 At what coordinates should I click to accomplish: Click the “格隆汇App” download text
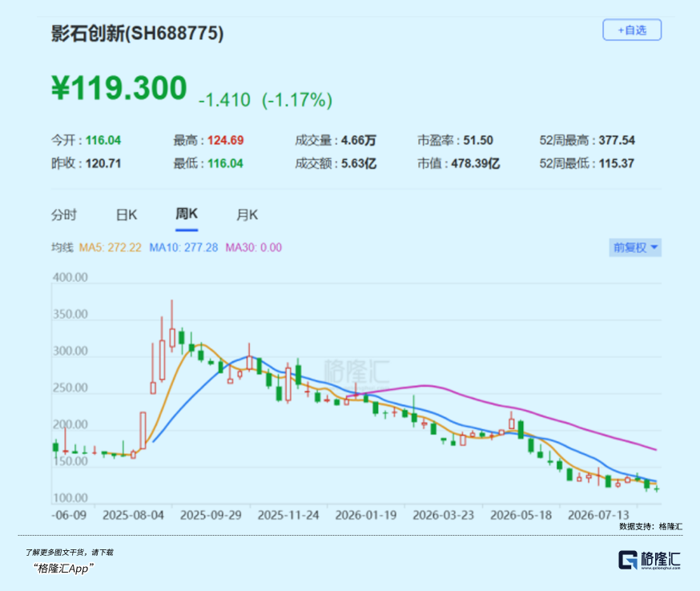tap(63, 569)
